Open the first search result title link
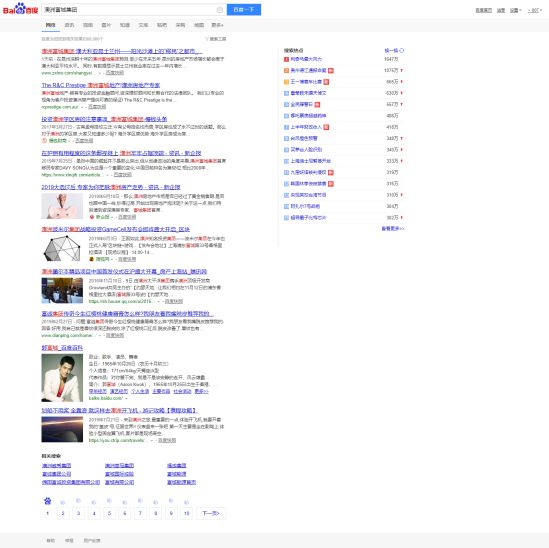 point(122,51)
